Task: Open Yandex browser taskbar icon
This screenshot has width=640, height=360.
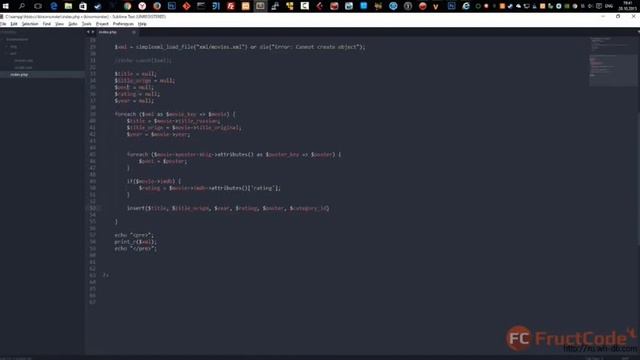Action: [x=142, y=6]
